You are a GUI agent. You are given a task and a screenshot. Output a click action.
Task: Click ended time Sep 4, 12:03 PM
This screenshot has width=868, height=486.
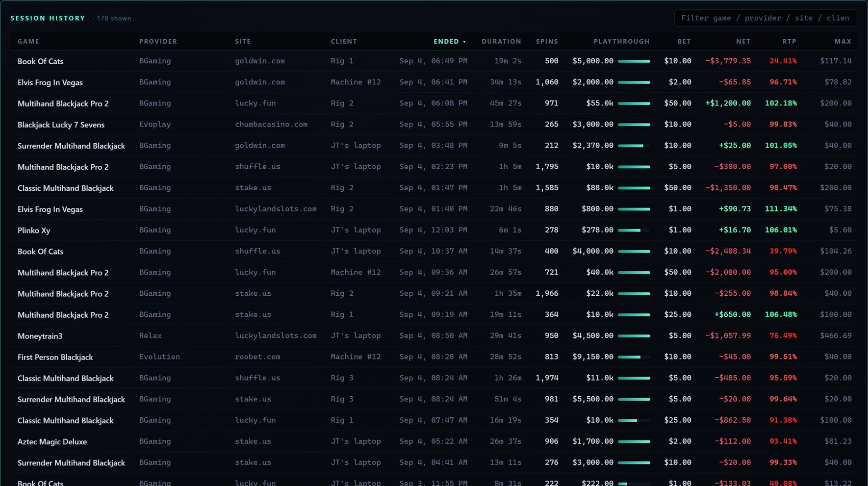click(434, 230)
